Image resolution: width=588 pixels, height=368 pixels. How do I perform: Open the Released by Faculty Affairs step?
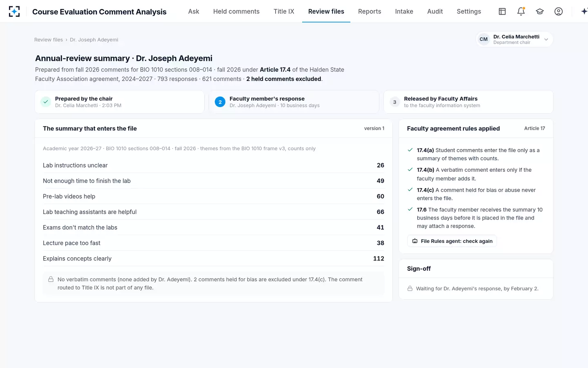[468, 102]
